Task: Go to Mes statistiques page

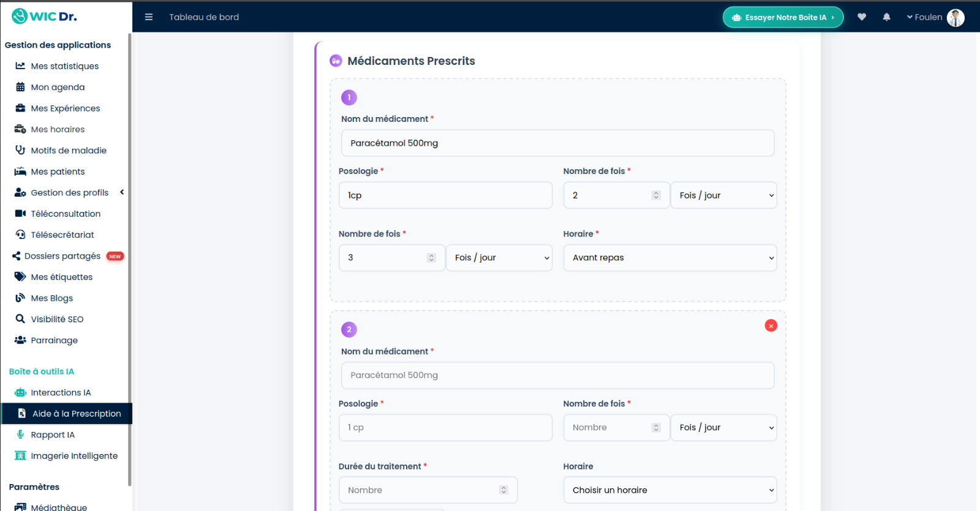Action: pos(64,66)
